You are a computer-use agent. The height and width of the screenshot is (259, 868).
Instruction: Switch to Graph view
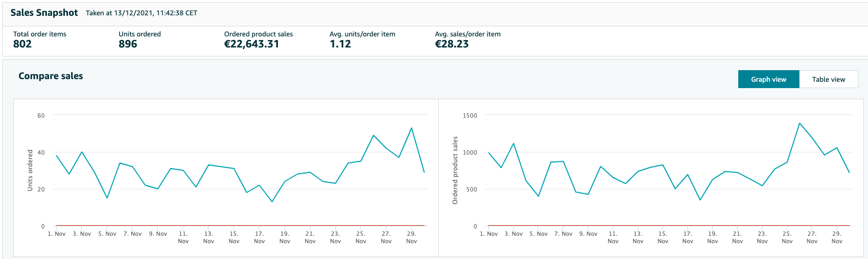768,79
